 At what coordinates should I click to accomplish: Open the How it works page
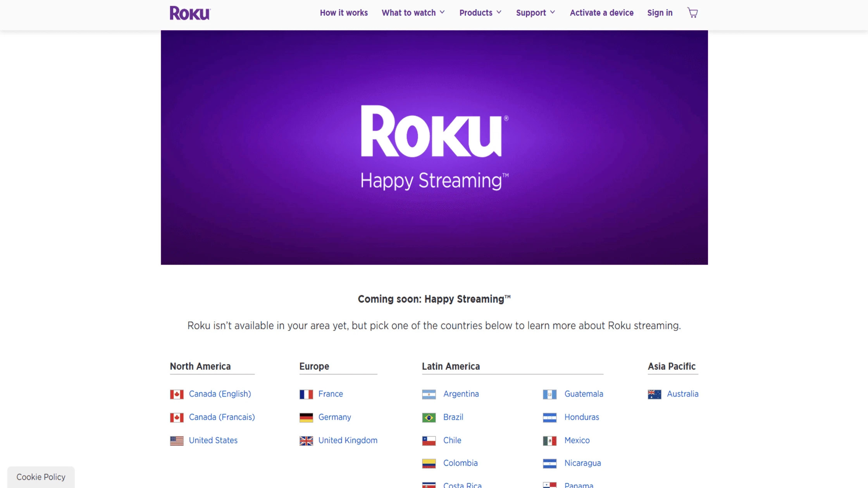coord(343,12)
